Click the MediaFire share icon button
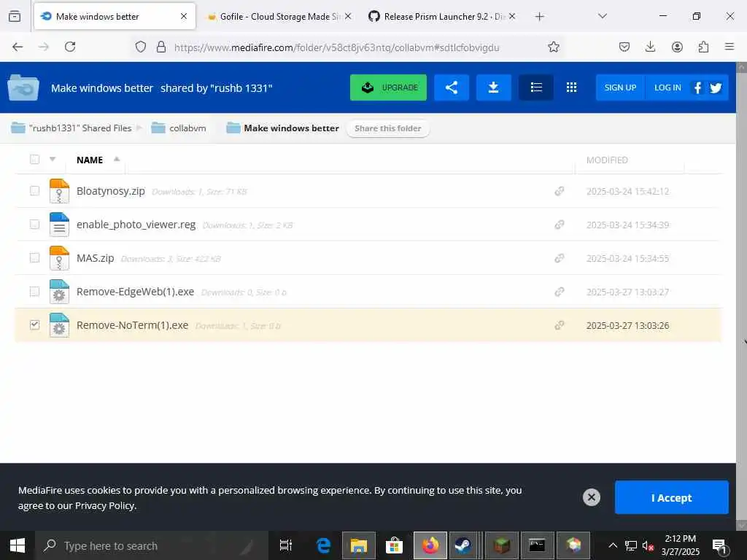This screenshot has width=747, height=560. (451, 87)
